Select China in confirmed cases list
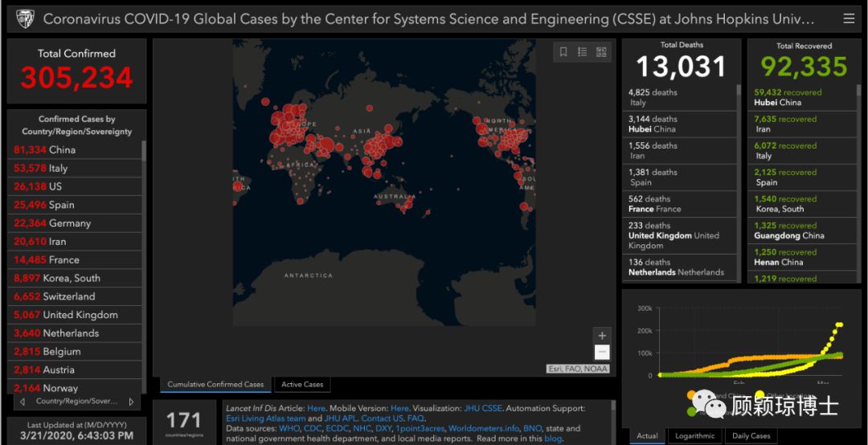Screen dimensions: 868x445 point(75,149)
